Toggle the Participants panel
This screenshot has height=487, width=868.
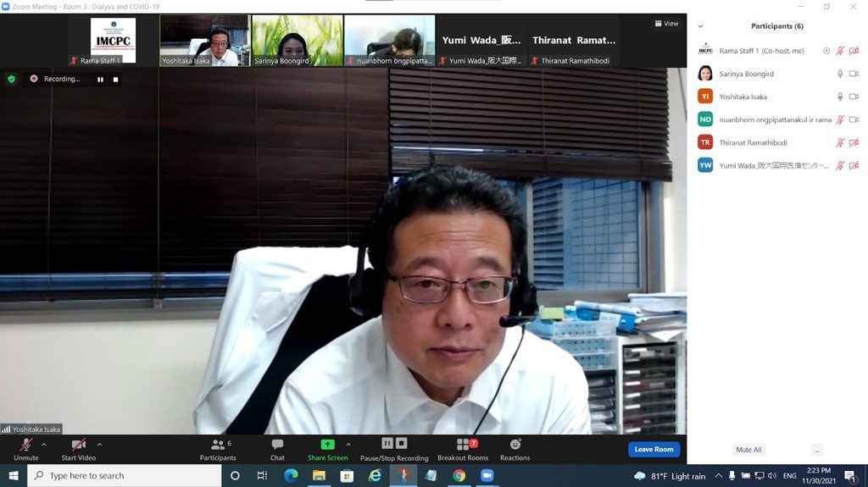(x=218, y=450)
